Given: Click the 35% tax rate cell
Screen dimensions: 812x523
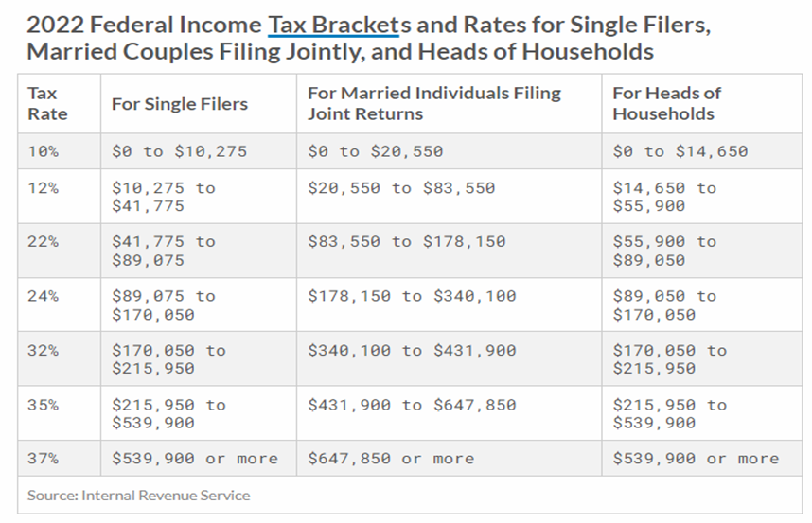Looking at the screenshot, I should click(43, 405).
